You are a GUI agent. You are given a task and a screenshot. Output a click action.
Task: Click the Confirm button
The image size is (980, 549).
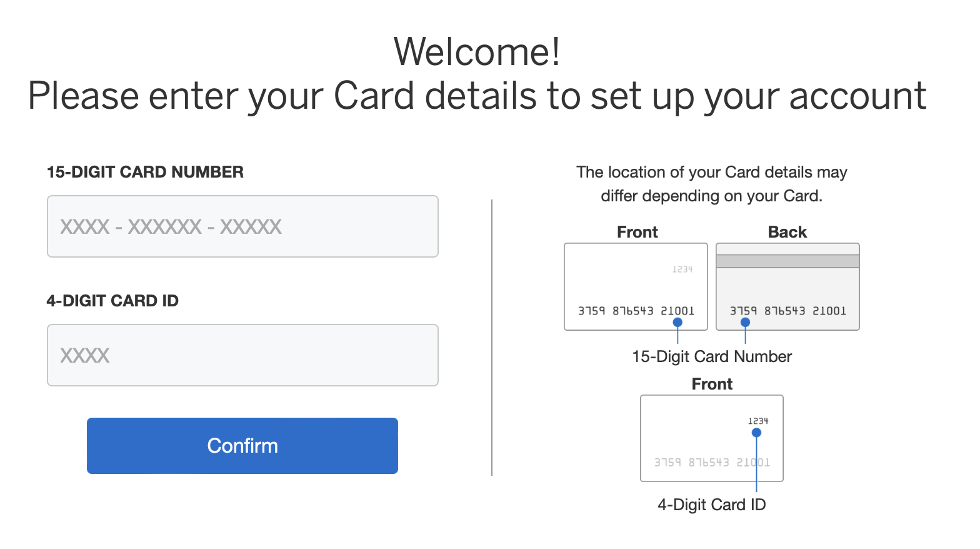coord(242,445)
